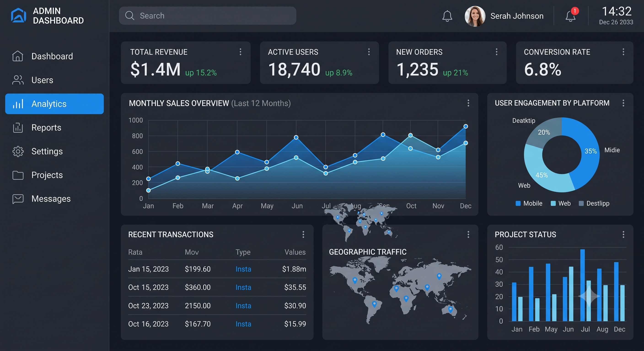The image size is (644, 351).
Task: Click the Reports chart icon
Action: click(18, 128)
